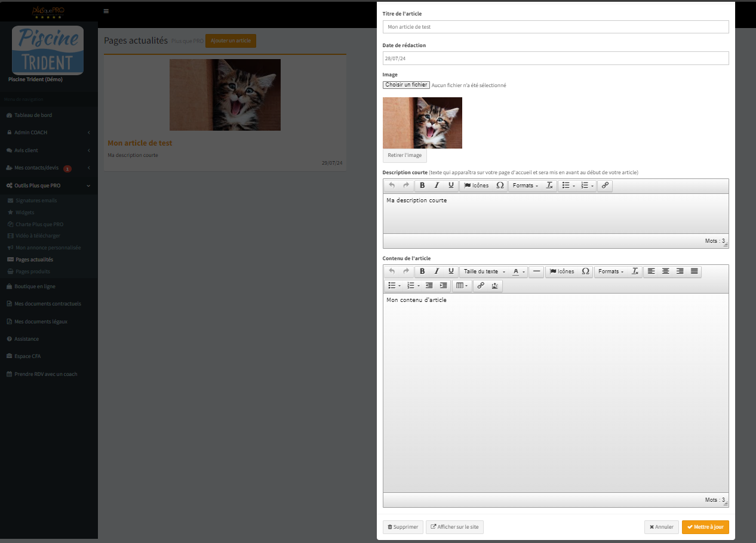The width and height of the screenshot is (756, 543).
Task: Insert bullet list in article content editor
Action: tap(391, 286)
